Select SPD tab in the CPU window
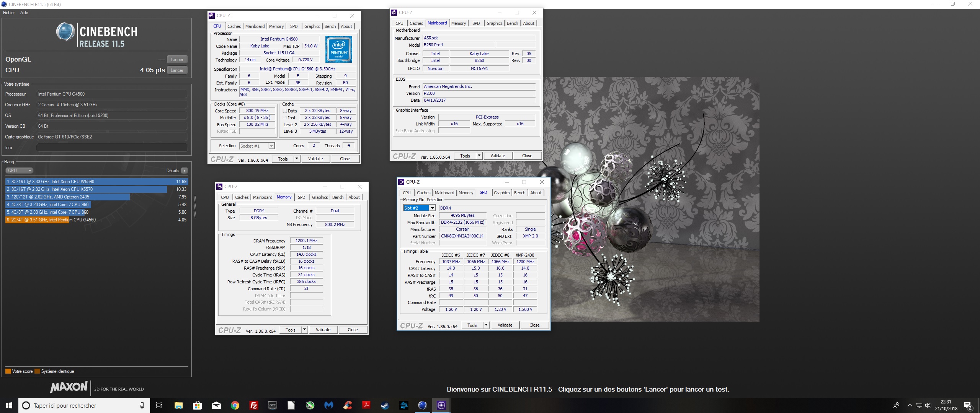This screenshot has width=980, height=413. pos(294,26)
